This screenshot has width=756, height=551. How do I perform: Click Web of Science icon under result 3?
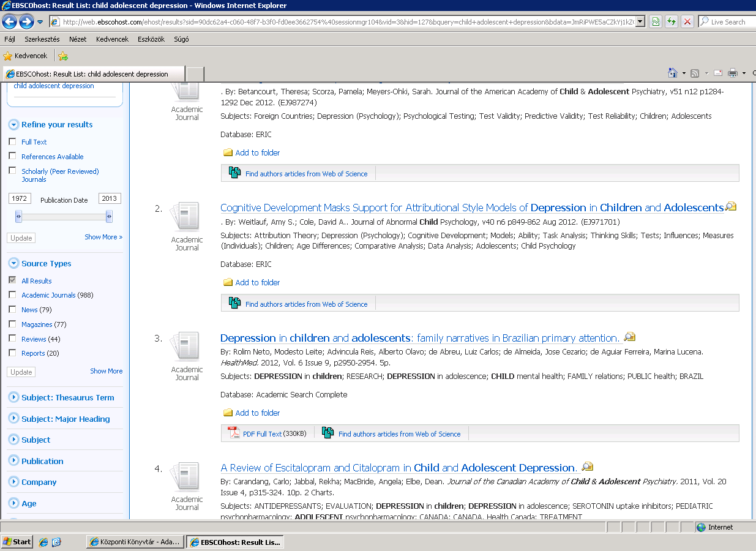point(327,433)
